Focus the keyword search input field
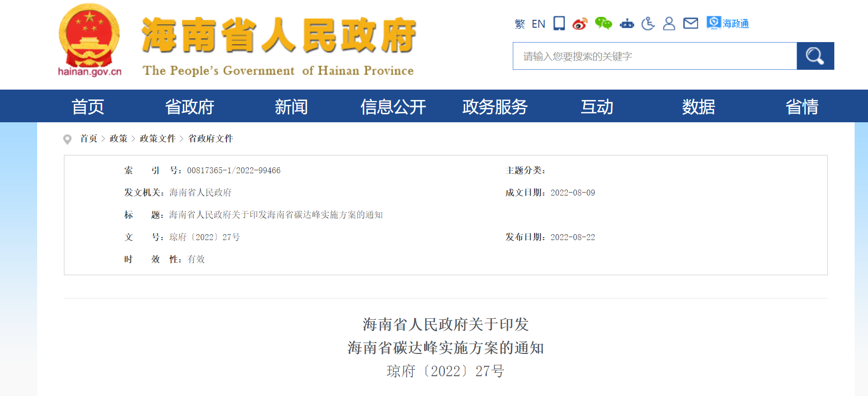 click(x=654, y=56)
